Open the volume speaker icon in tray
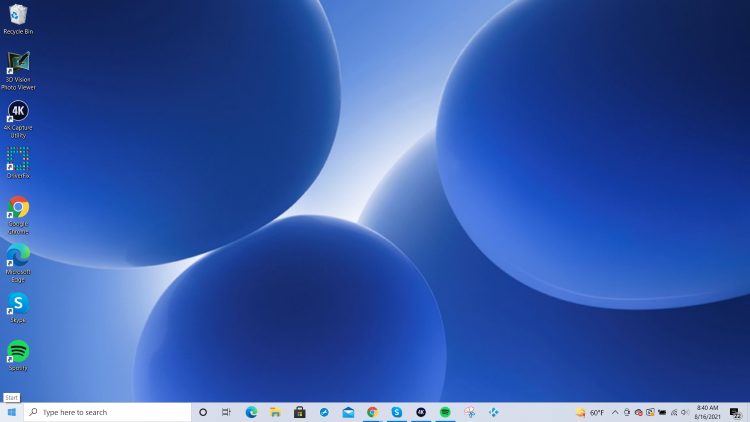Viewport: 750px width, 422px height. (685, 412)
